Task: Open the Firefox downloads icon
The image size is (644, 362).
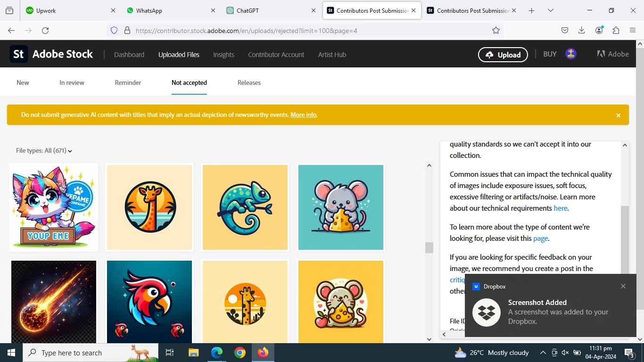Action: [582, 30]
